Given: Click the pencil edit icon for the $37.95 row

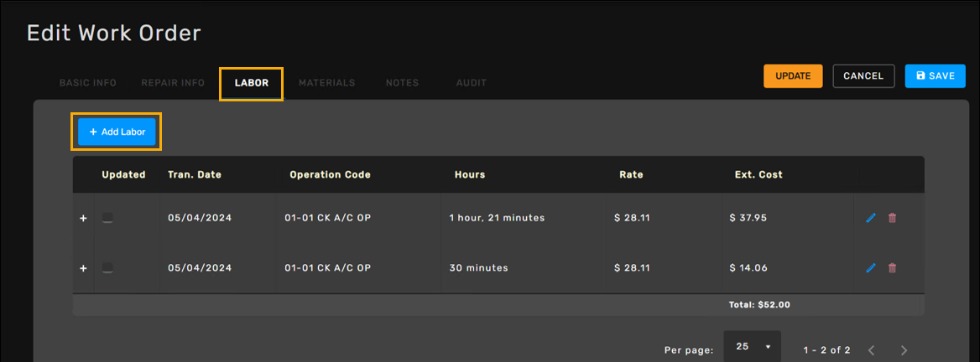Looking at the screenshot, I should 870,218.
